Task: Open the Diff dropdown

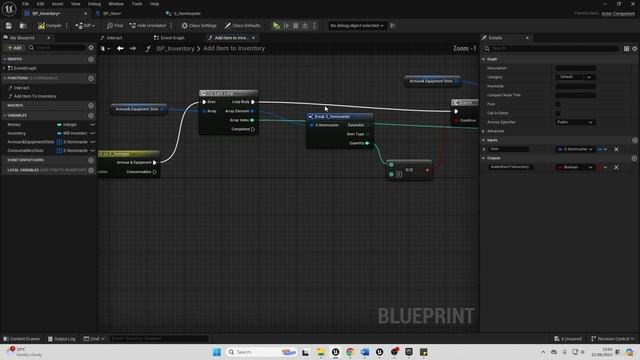Action: 85,26
